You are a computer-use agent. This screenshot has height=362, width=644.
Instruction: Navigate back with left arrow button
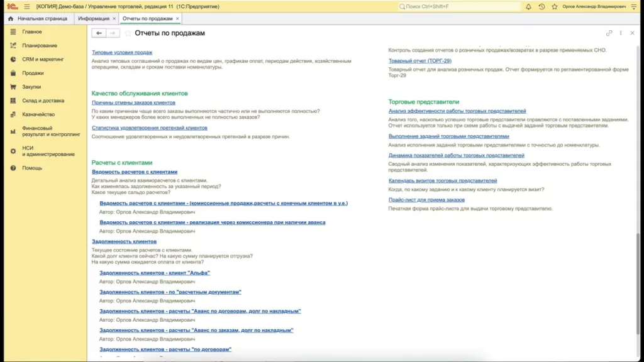(99, 33)
